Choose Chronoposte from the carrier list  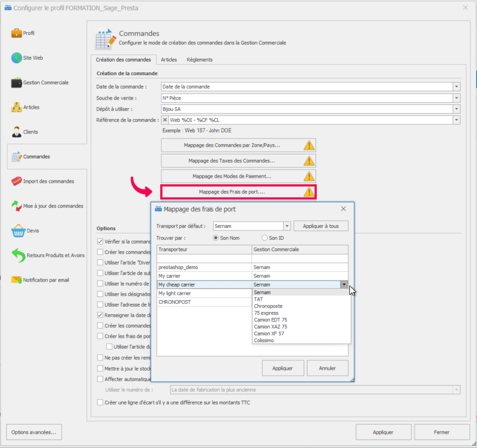pos(268,306)
